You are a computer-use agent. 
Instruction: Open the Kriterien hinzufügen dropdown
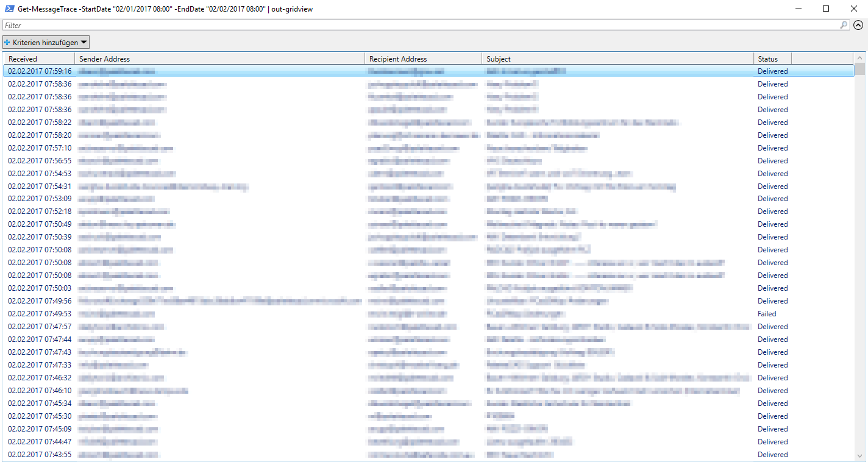[46, 42]
